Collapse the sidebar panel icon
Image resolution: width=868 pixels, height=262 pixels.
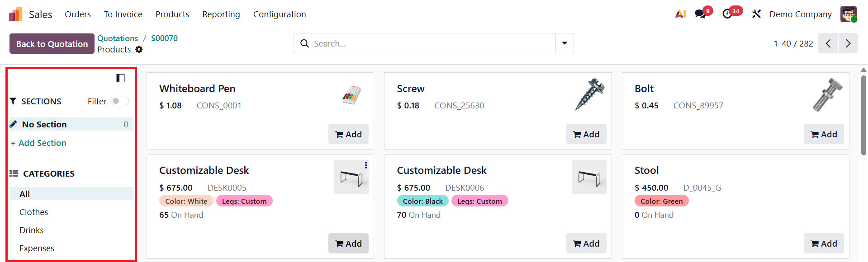click(x=120, y=78)
